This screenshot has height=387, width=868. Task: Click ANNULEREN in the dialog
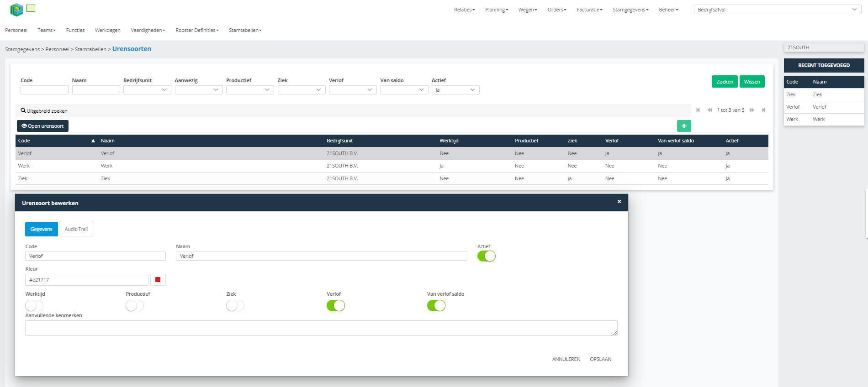tap(566, 359)
